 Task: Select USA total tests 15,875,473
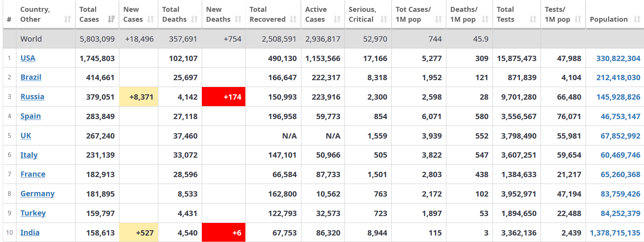517,58
